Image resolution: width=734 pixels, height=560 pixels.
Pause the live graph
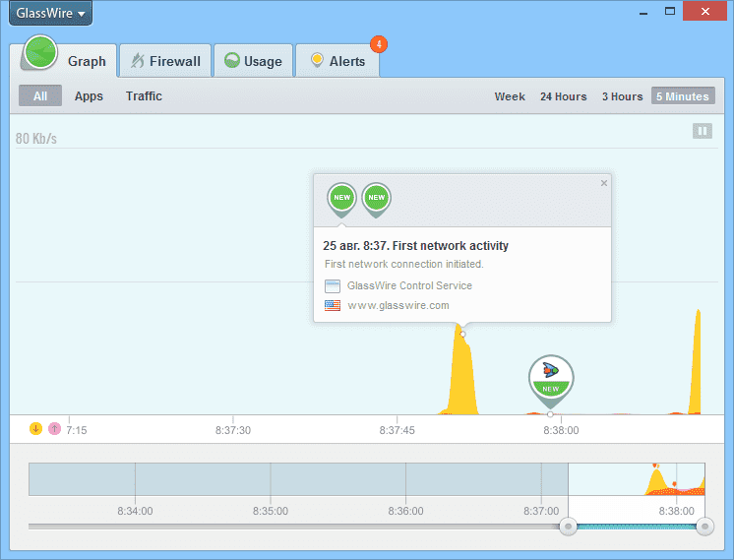point(702,131)
